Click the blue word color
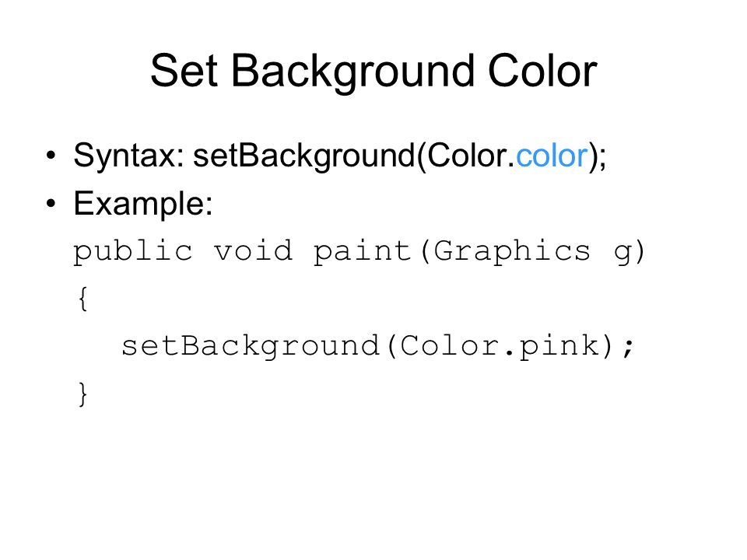Screen dimensions: 747x560 (x=552, y=156)
